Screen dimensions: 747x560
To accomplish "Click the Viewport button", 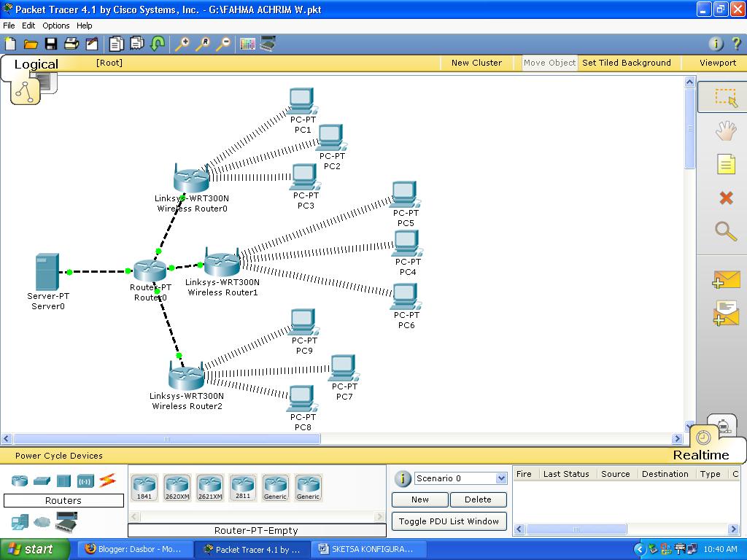I will (718, 63).
